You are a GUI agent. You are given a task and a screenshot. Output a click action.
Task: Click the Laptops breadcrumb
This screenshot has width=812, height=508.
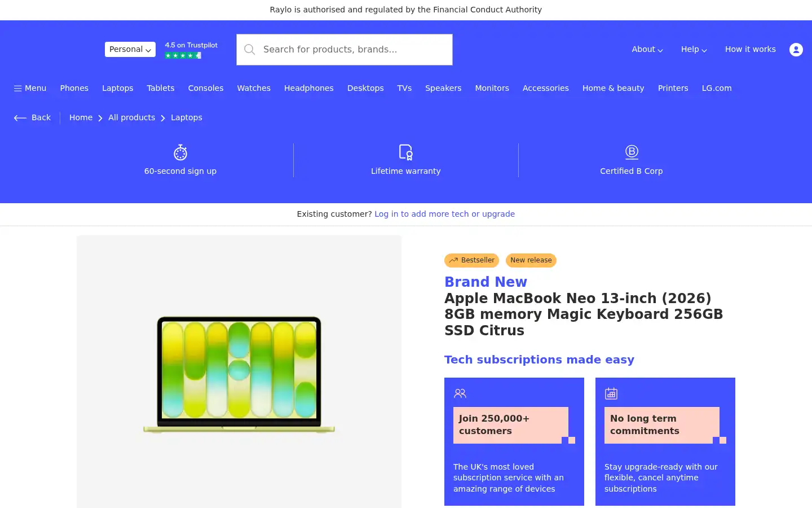(x=187, y=117)
